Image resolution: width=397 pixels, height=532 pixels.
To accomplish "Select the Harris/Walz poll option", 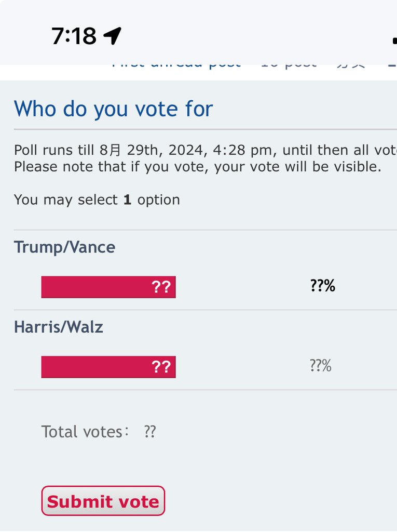I will pyautogui.click(x=58, y=327).
